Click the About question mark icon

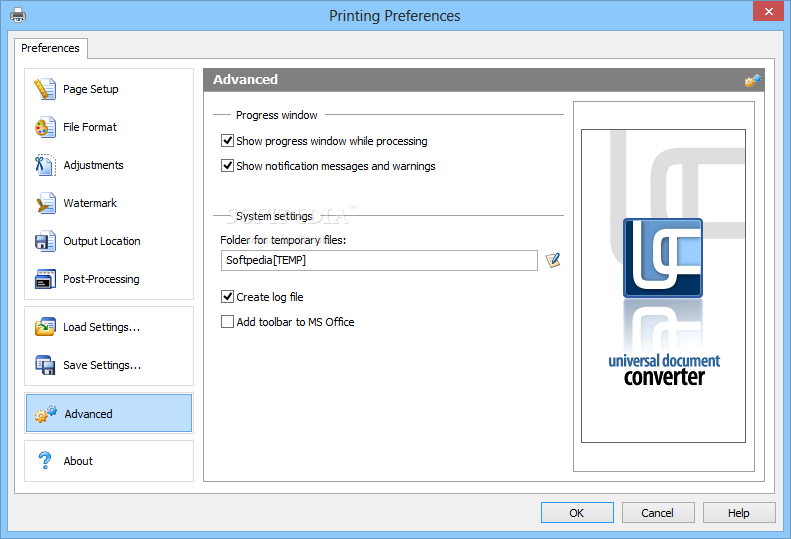click(x=45, y=461)
